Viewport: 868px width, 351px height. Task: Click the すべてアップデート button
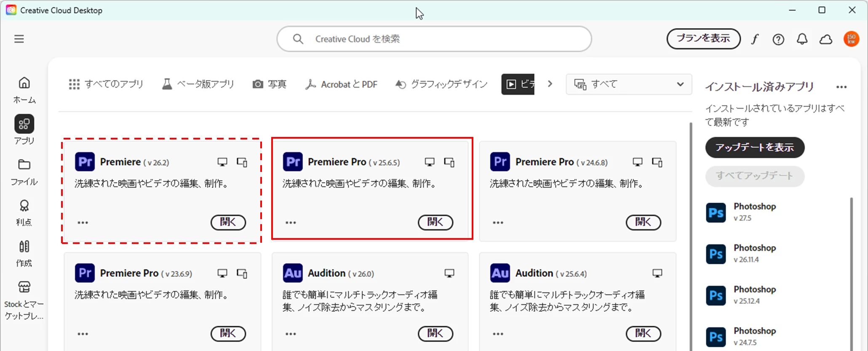click(x=755, y=176)
